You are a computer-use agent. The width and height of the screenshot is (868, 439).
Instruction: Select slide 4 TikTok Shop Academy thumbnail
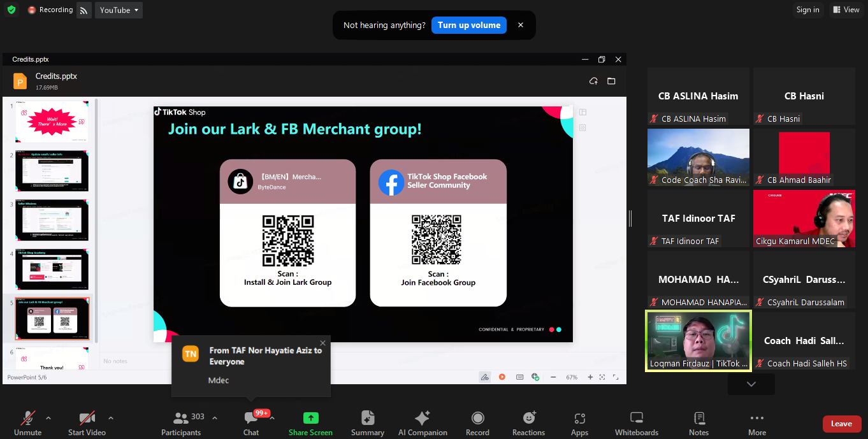(x=52, y=269)
